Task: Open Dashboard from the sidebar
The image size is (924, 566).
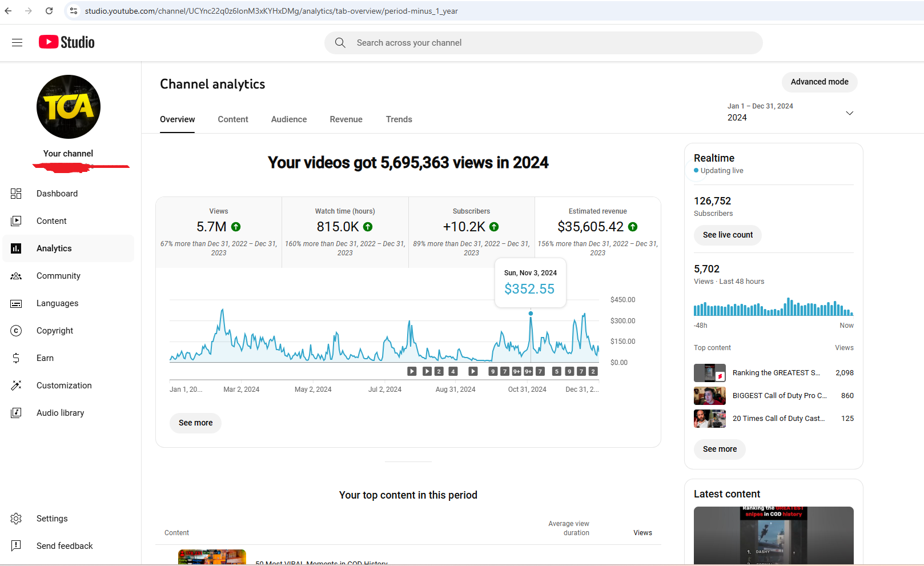Action: pyautogui.click(x=57, y=194)
